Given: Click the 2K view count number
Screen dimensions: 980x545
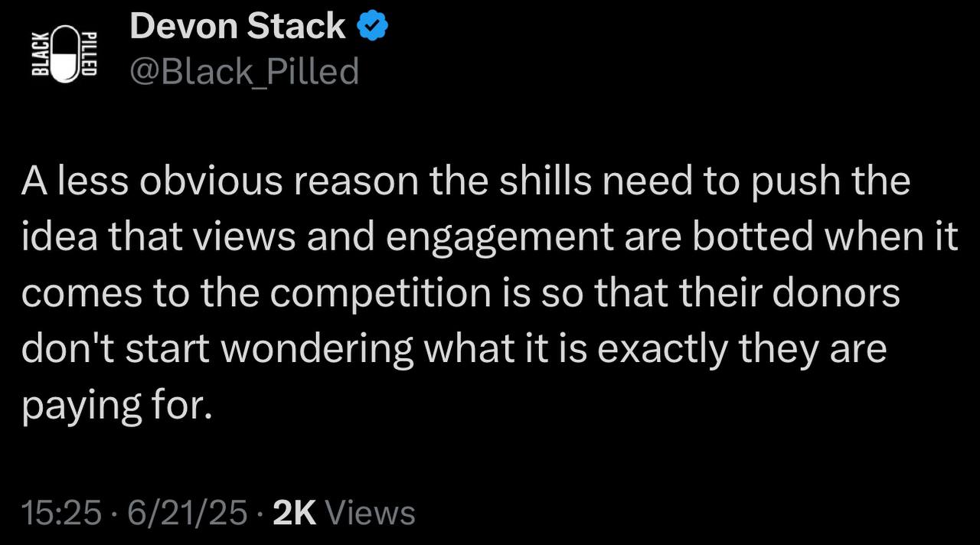Looking at the screenshot, I should coord(294,513).
